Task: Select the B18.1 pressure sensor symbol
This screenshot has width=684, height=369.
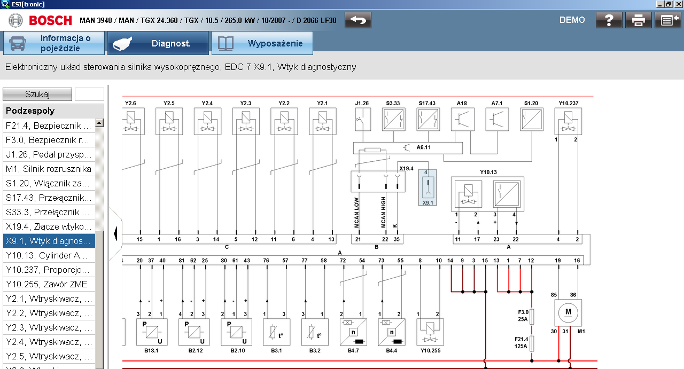Action: [x=151, y=332]
